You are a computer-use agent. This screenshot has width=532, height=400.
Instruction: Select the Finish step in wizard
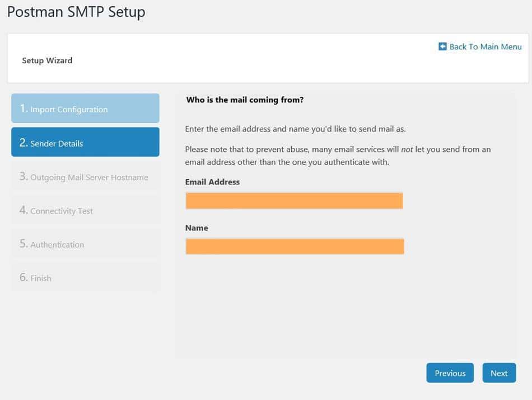tap(85, 277)
